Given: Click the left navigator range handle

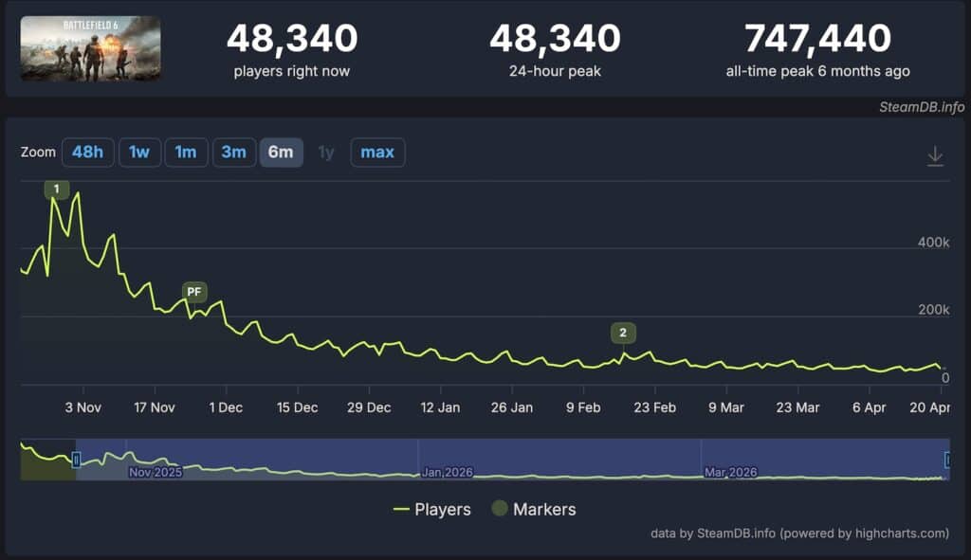Looking at the screenshot, I should click(76, 460).
